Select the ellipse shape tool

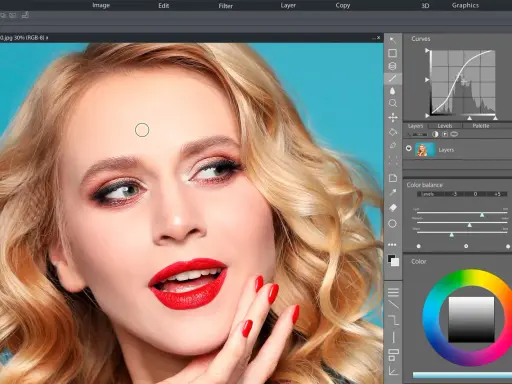click(x=393, y=223)
